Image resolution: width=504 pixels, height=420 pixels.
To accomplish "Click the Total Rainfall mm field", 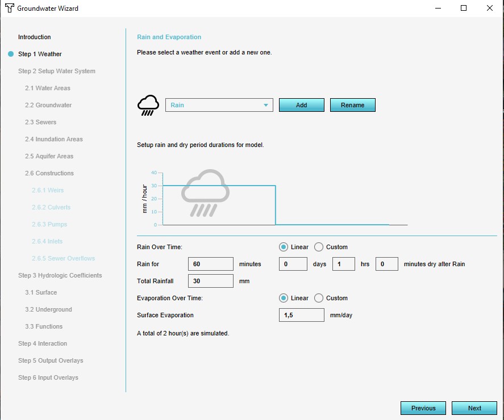I will coord(210,281).
